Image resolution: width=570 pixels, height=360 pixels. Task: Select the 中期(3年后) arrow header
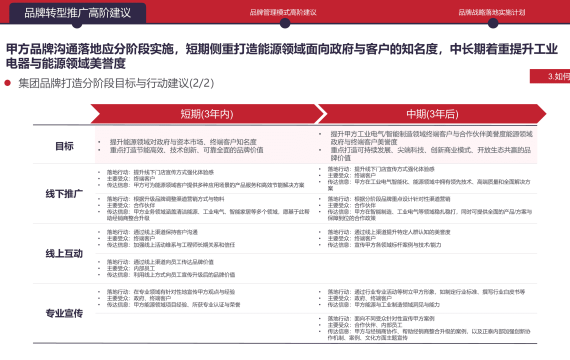coord(432,114)
